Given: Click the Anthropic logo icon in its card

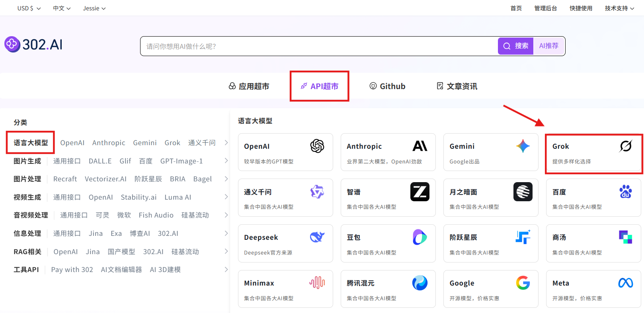Looking at the screenshot, I should (420, 146).
